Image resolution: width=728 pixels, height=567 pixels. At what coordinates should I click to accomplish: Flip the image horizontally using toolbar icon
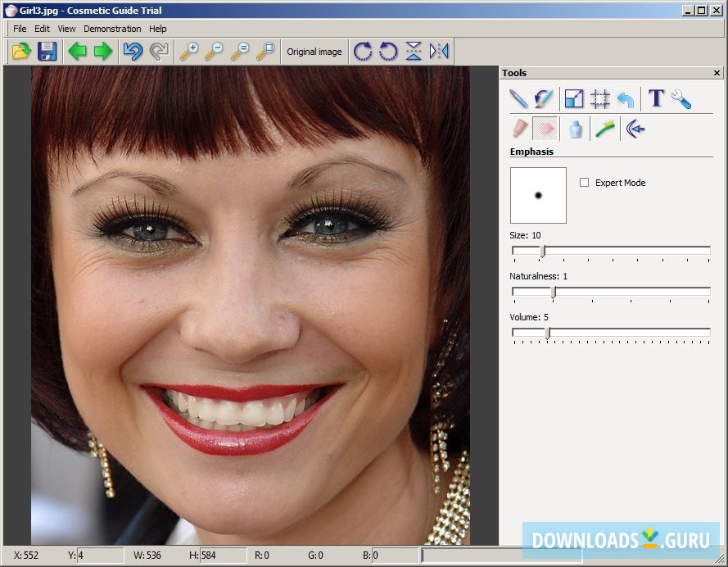[439, 51]
